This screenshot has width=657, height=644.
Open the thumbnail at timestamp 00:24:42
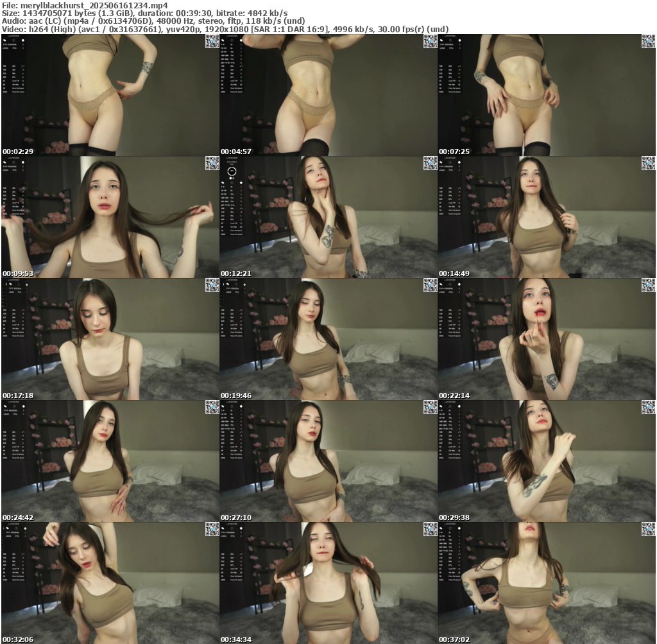(x=110, y=461)
